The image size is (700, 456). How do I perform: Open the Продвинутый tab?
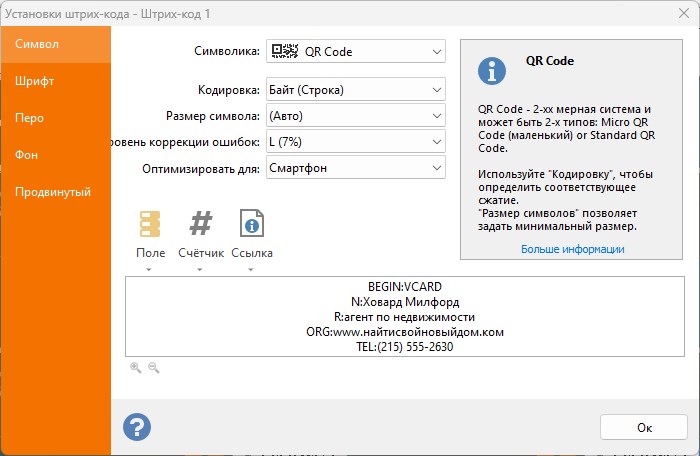[55, 192]
